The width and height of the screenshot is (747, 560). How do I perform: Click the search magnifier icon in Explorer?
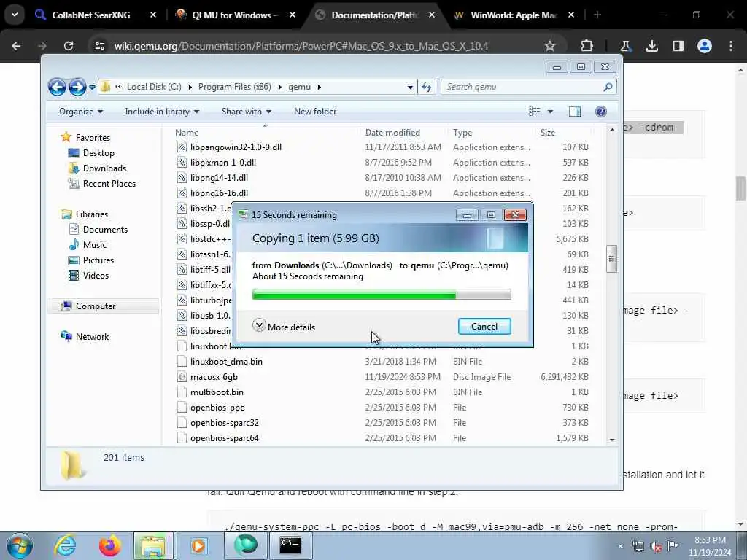608,87
